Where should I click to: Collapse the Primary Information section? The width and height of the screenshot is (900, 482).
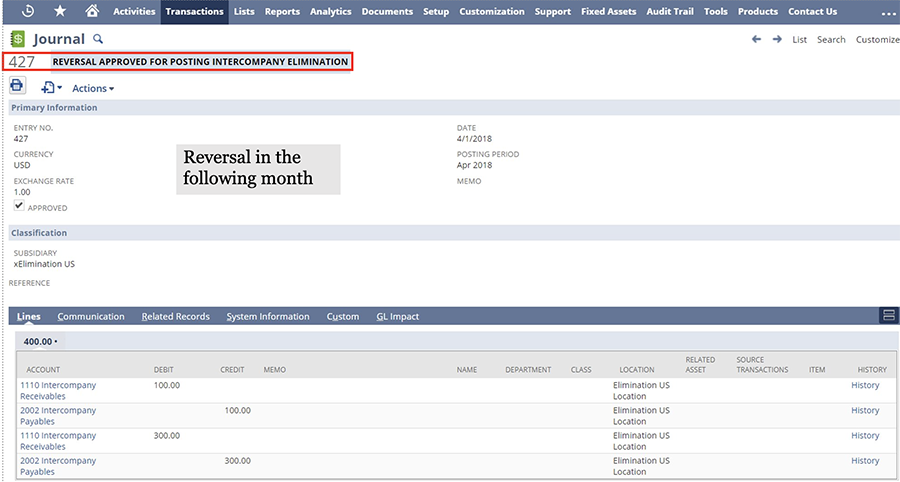54,108
